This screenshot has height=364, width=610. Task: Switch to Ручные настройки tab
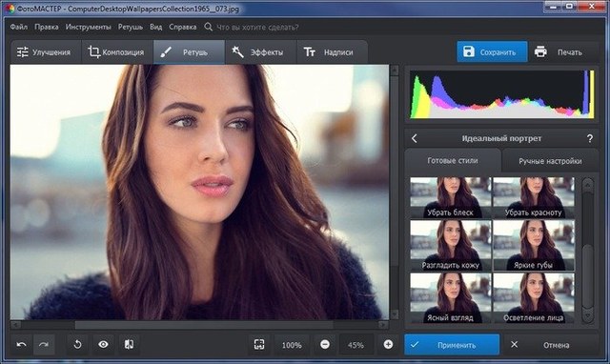point(550,161)
